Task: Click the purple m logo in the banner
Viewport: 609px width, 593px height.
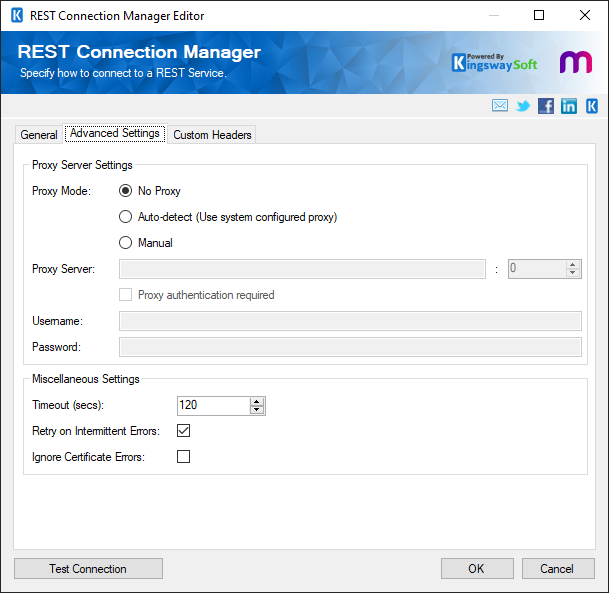Action: (x=576, y=62)
